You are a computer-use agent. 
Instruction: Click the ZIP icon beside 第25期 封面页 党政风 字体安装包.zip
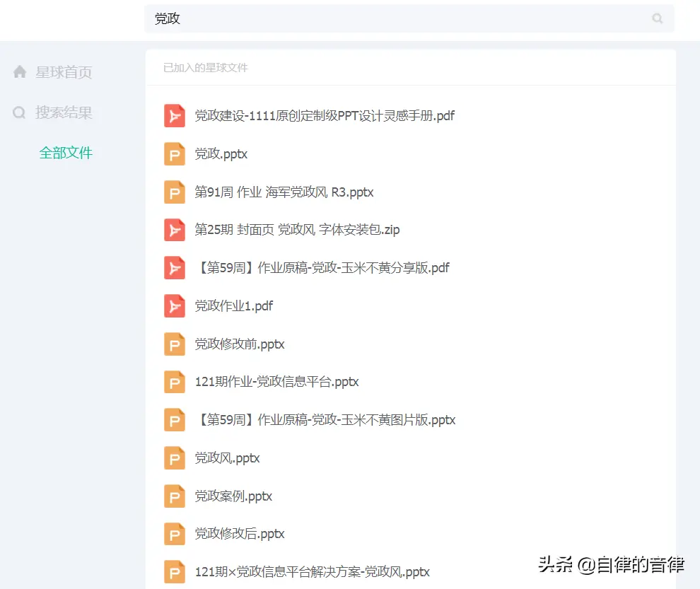pyautogui.click(x=174, y=229)
